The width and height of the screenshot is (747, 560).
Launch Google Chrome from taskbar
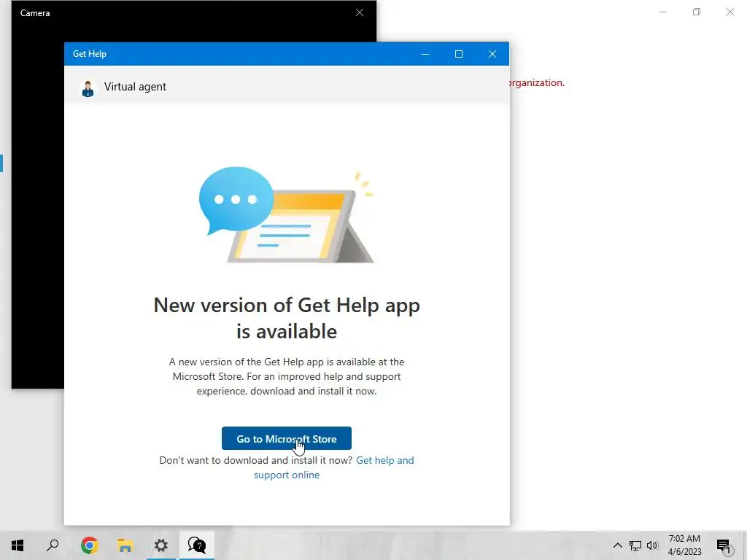[x=89, y=545]
